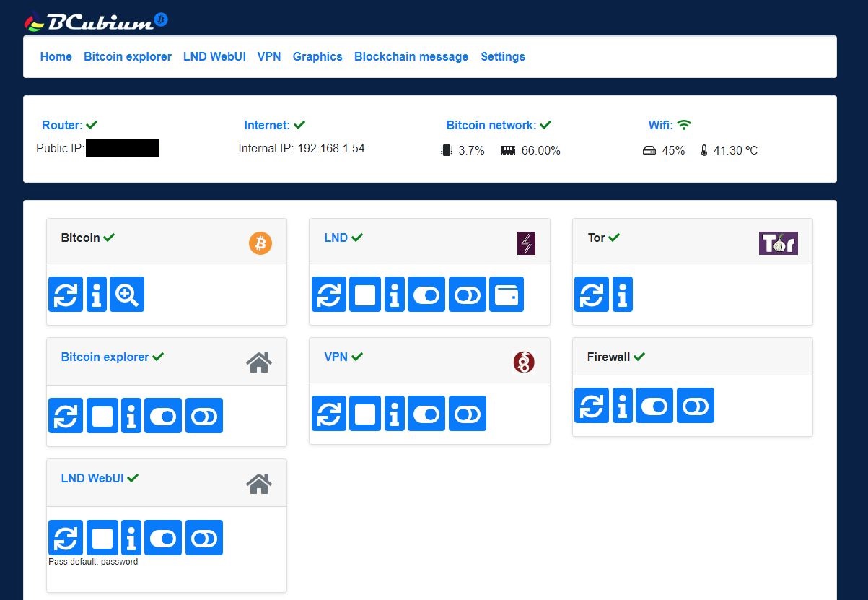868x600 pixels.
Task: Open Settings from the navigation bar
Action: (x=503, y=56)
